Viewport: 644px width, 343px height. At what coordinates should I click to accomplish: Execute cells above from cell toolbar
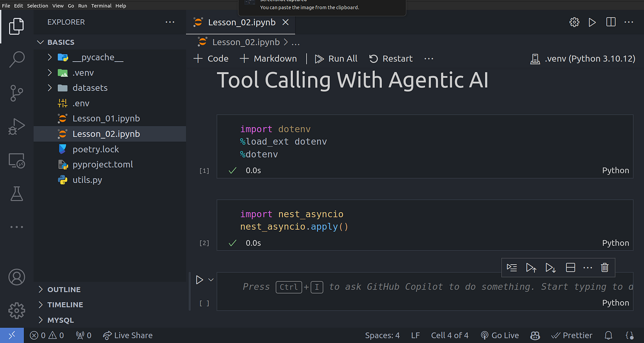pyautogui.click(x=531, y=267)
